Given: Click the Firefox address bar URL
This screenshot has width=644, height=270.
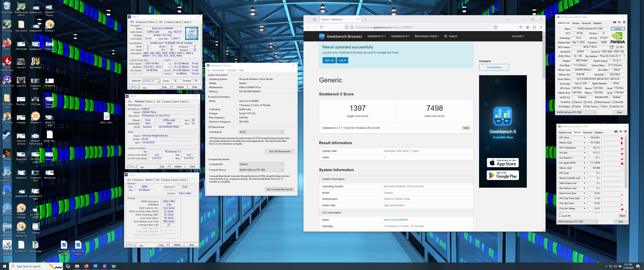Looking at the screenshot, I should [x=384, y=27].
